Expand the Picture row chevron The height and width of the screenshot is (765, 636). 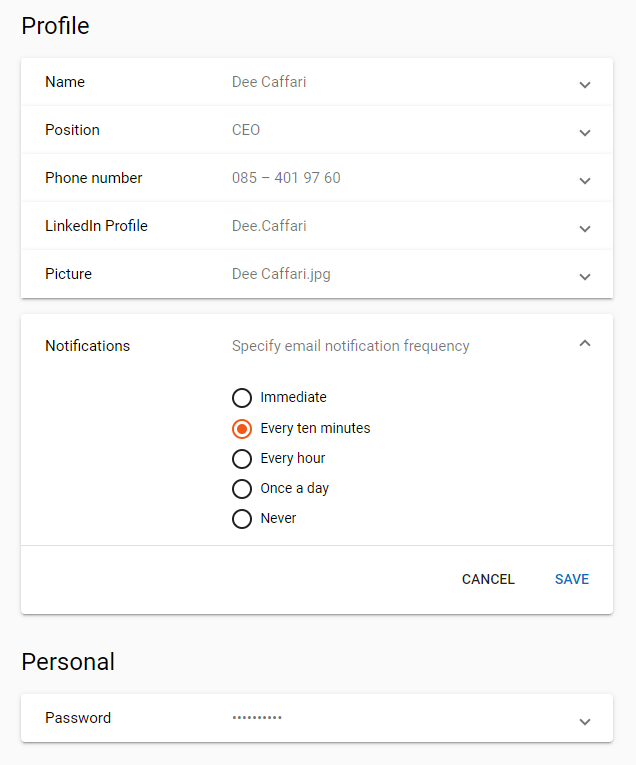click(585, 277)
